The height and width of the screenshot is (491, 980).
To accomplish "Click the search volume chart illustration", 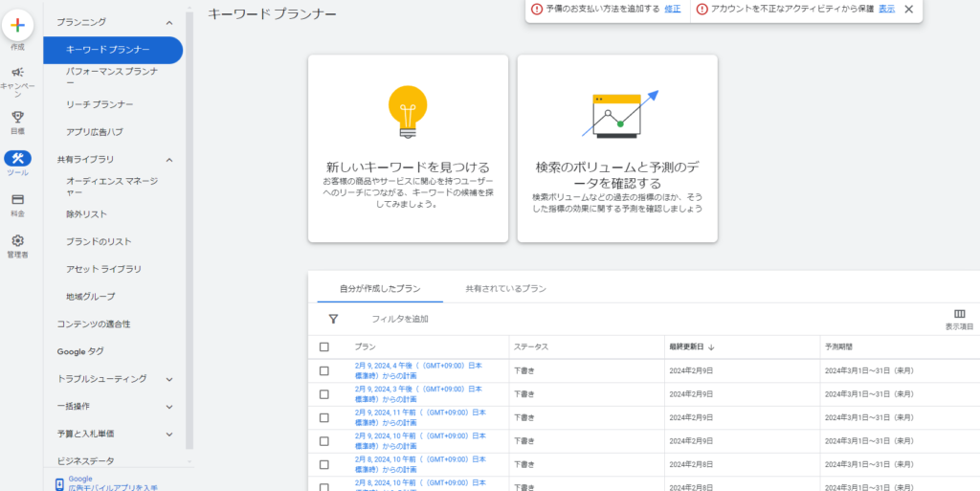I will pos(619,115).
